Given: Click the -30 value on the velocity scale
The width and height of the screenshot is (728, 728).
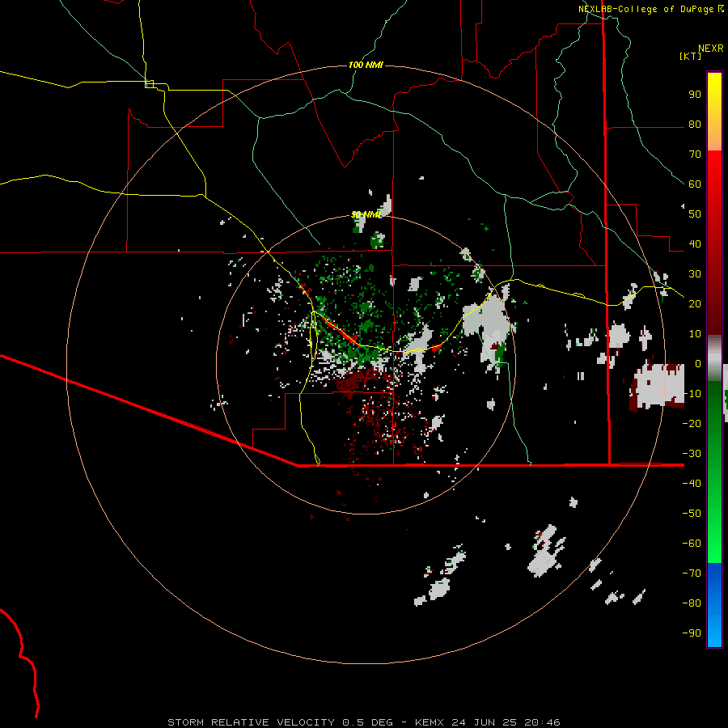Looking at the screenshot, I should [692, 454].
